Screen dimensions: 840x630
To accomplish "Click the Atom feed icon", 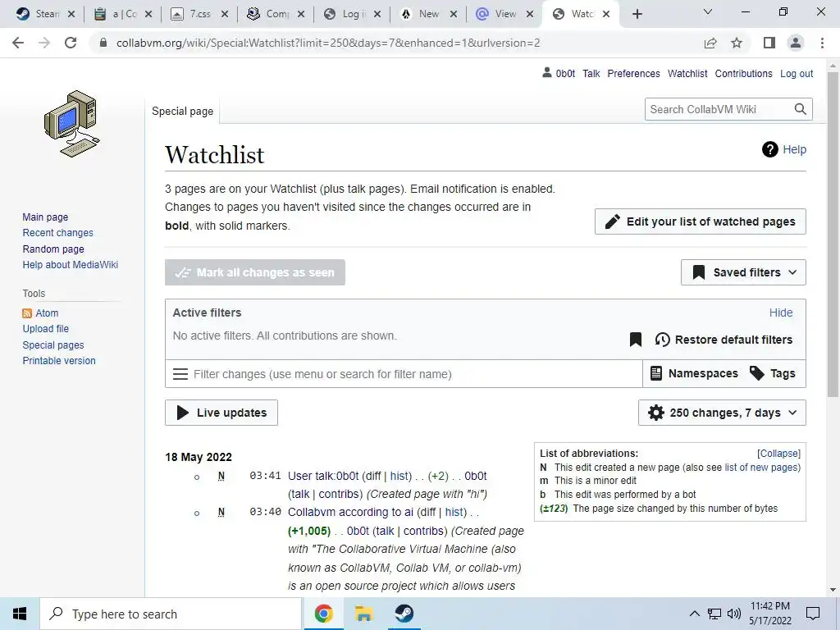I will point(27,313).
